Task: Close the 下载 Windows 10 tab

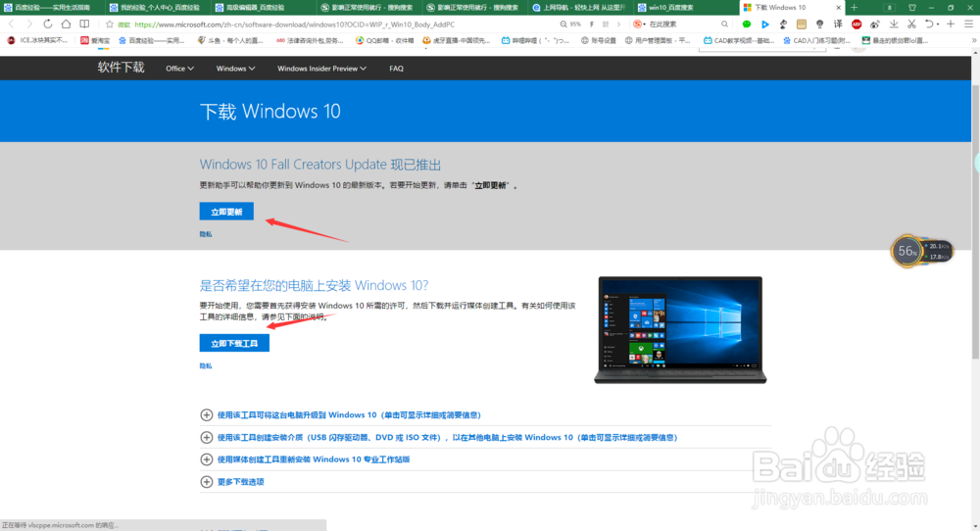Action: click(838, 8)
